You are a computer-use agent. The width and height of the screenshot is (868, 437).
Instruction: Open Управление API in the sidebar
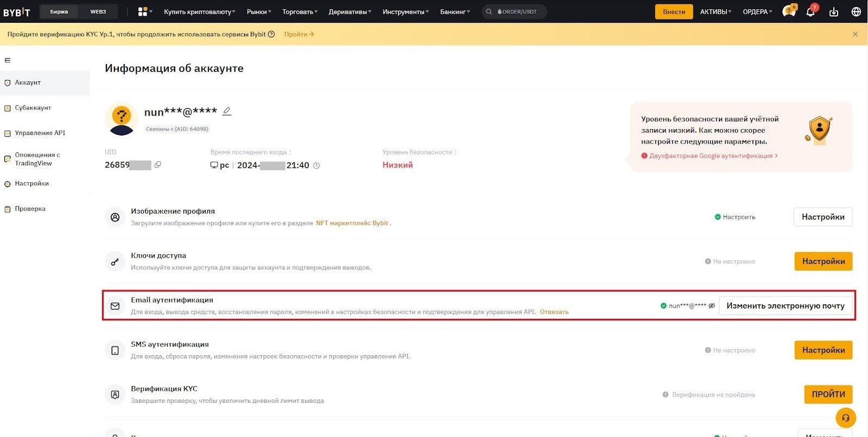[x=44, y=133]
